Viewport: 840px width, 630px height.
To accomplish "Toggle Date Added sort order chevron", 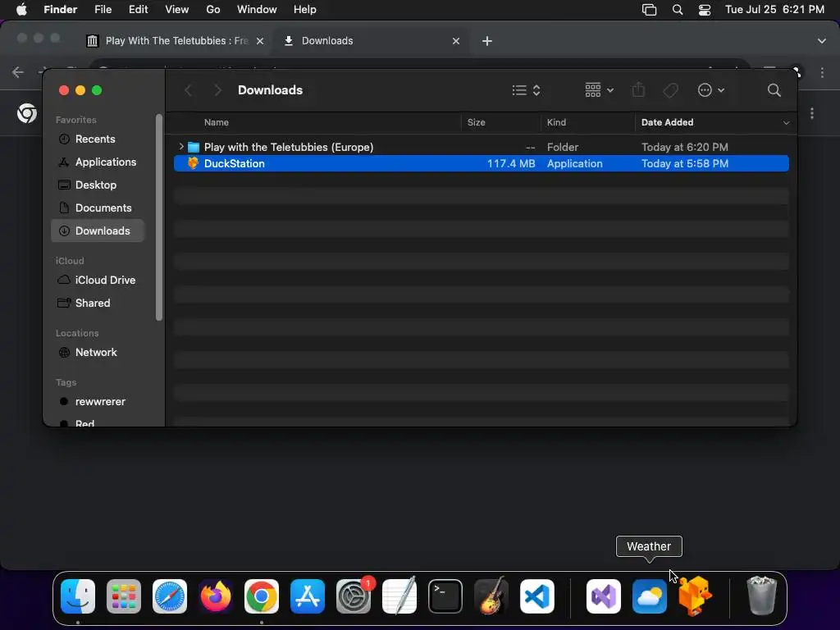I will 787,123.
